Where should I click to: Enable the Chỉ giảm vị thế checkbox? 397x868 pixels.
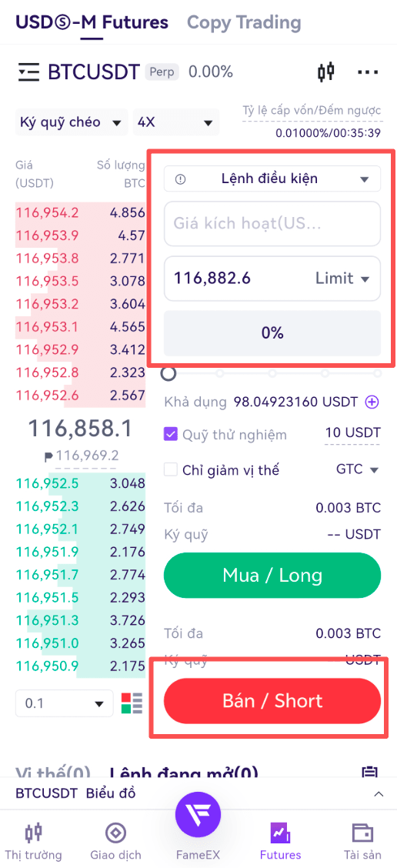click(171, 470)
